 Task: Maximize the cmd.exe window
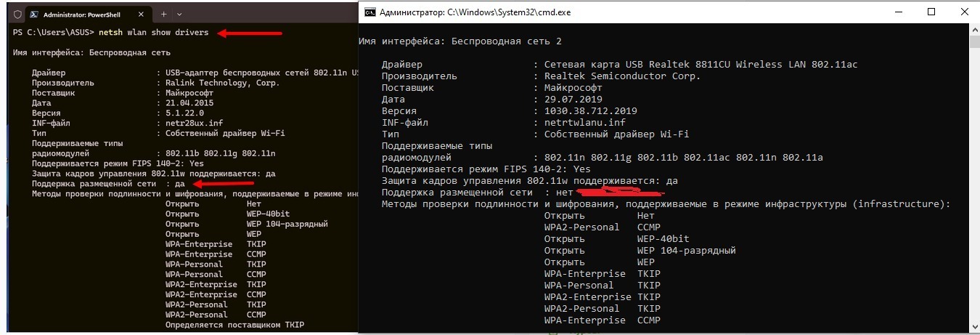click(931, 11)
